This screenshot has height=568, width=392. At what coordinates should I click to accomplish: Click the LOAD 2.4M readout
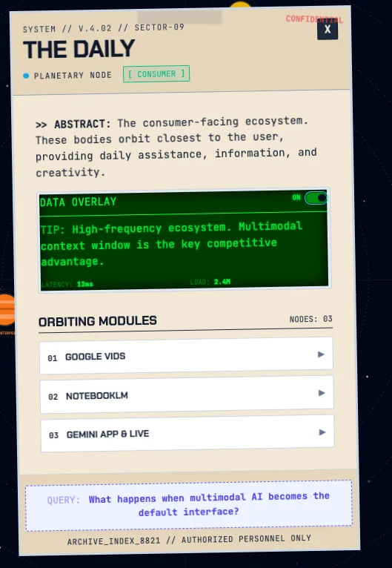click(x=210, y=282)
